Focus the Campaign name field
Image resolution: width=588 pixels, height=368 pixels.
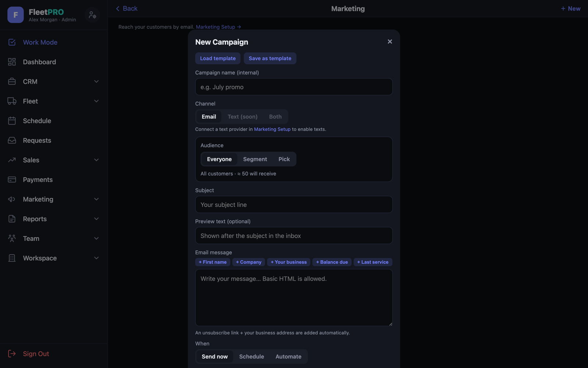coord(294,87)
